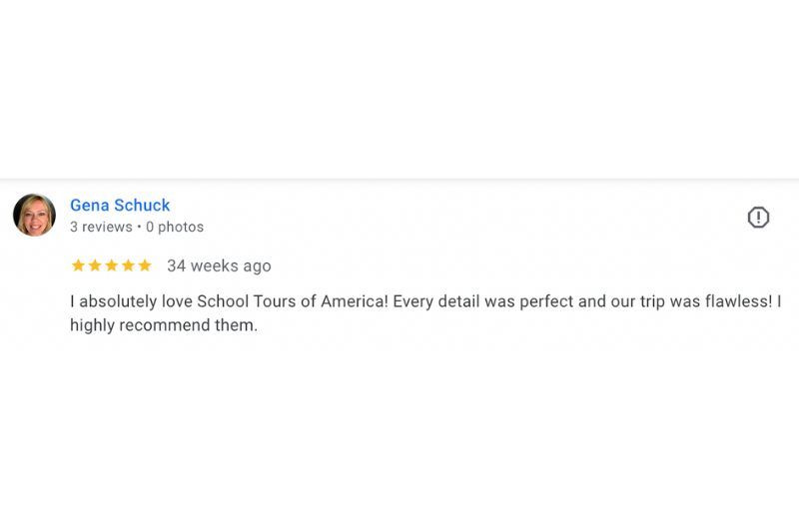Screen dimensions: 799x532
Task: Open the Gena Schuck reviewer name link
Action: point(120,206)
